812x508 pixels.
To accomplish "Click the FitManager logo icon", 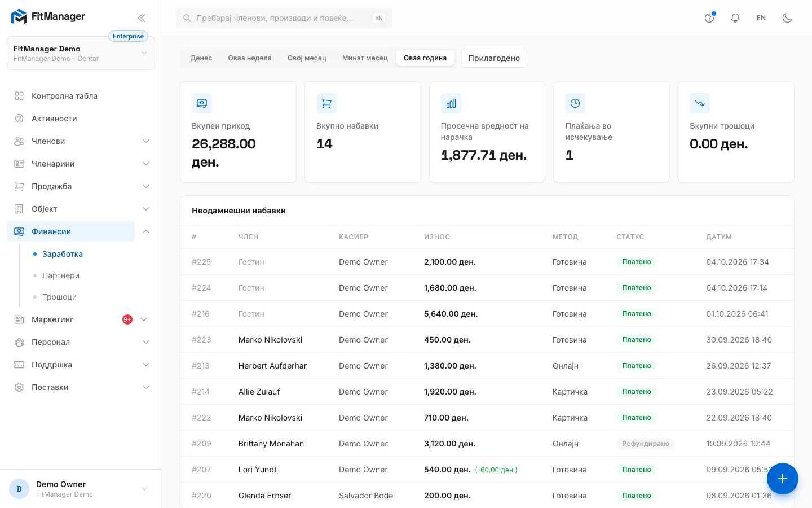I will pyautogui.click(x=19, y=16).
